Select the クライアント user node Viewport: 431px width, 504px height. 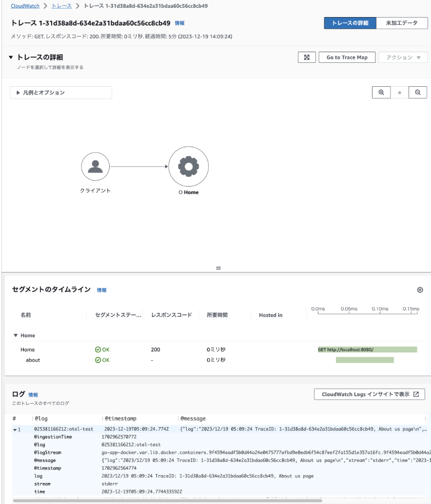95,167
